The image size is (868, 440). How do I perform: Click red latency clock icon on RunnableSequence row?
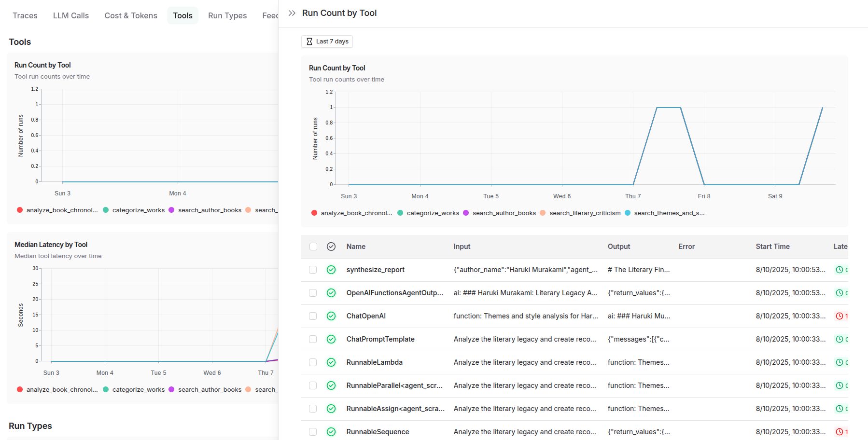[840, 432]
